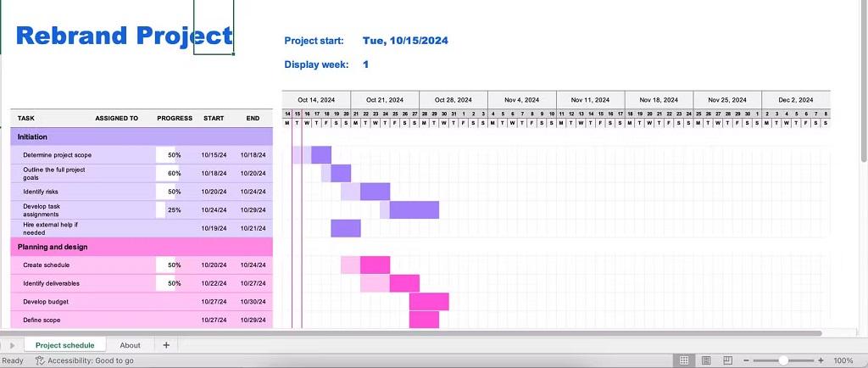Click the TASK column header
Screen dimensions: 868x368
[26, 118]
